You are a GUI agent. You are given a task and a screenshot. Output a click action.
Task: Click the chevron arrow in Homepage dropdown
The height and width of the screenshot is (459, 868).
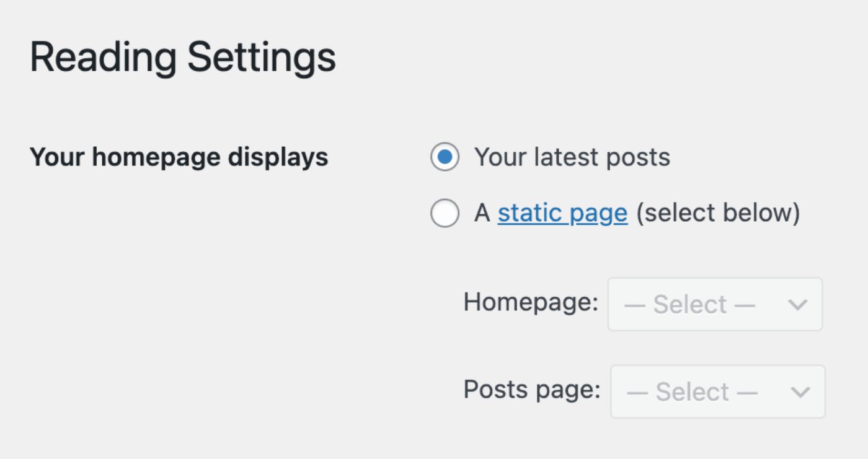(797, 305)
